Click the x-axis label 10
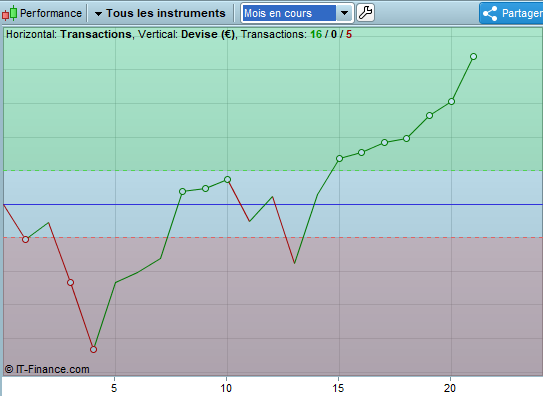The width and height of the screenshot is (543, 396). click(226, 388)
